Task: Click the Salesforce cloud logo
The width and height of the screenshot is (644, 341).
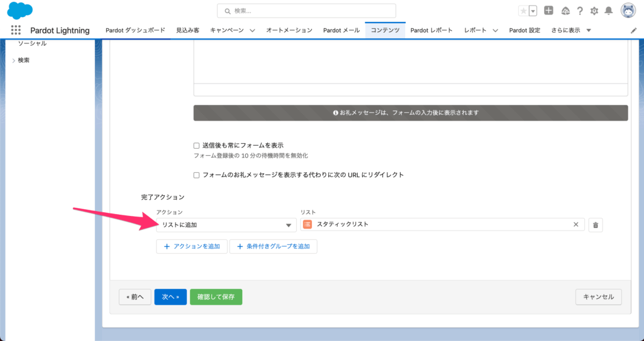Action: click(x=19, y=10)
